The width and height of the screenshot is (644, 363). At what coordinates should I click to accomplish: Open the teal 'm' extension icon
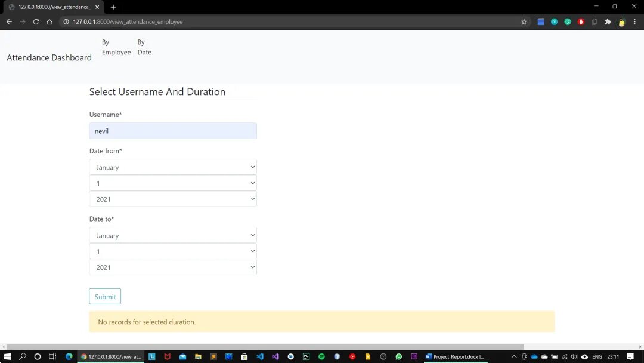coord(555,21)
